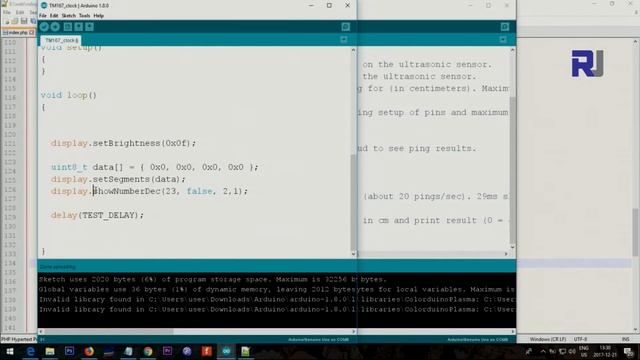Click the Verify checkmark button
Image resolution: width=640 pixels, height=360 pixels.
44,27
